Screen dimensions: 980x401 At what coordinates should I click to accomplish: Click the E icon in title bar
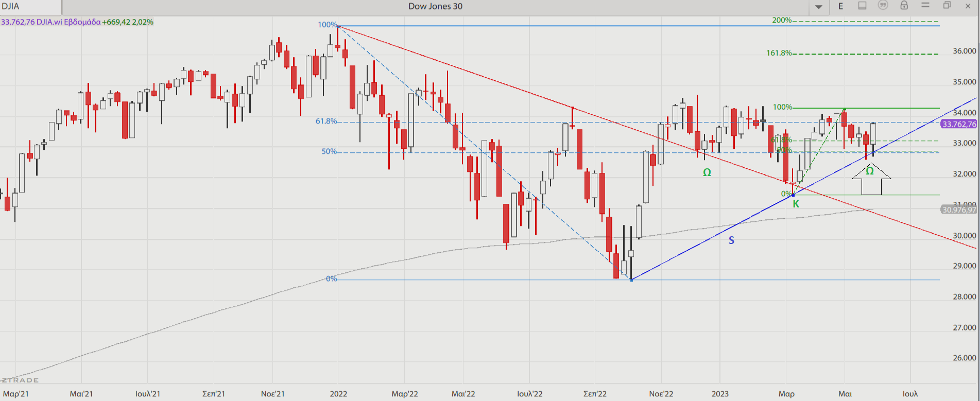[841, 6]
